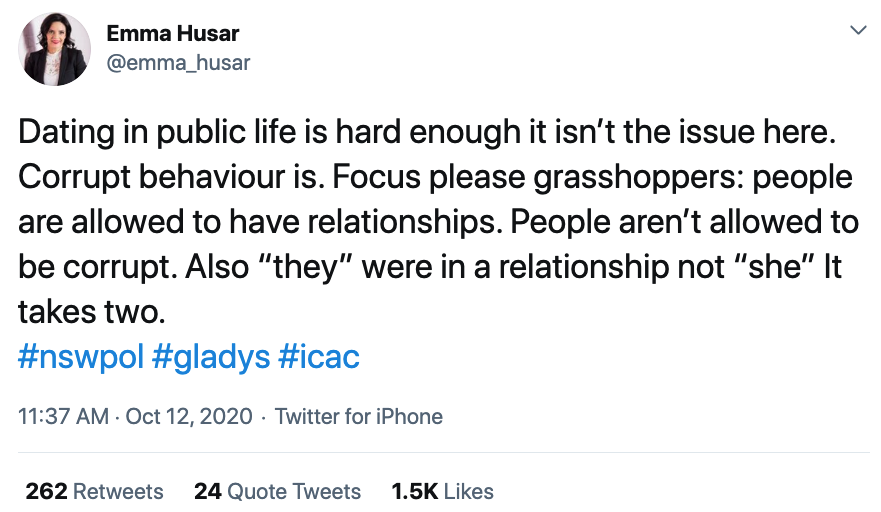
Task: See who liked via Likes label
Action: 469,491
